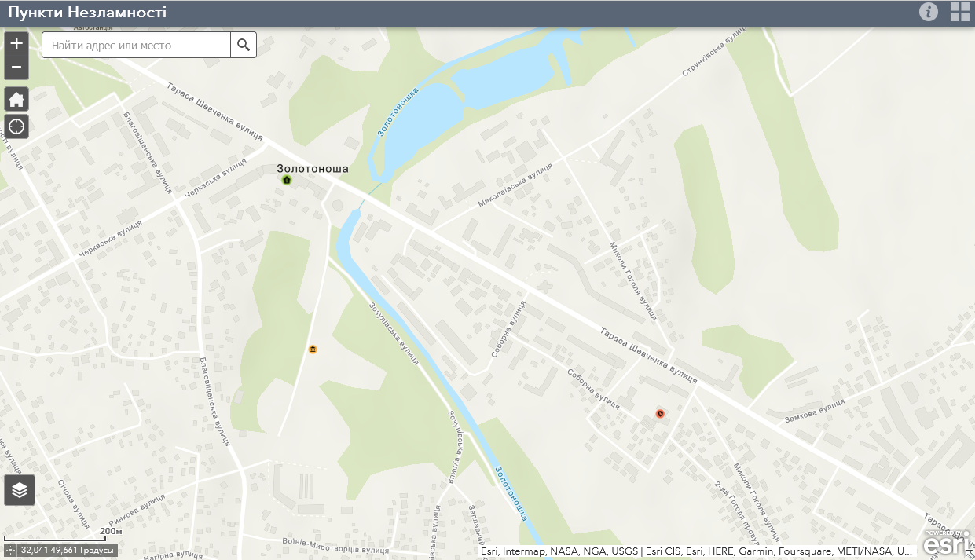Viewport: 975px width, 560px height.
Task: Return map to default home extent
Action: click(16, 99)
